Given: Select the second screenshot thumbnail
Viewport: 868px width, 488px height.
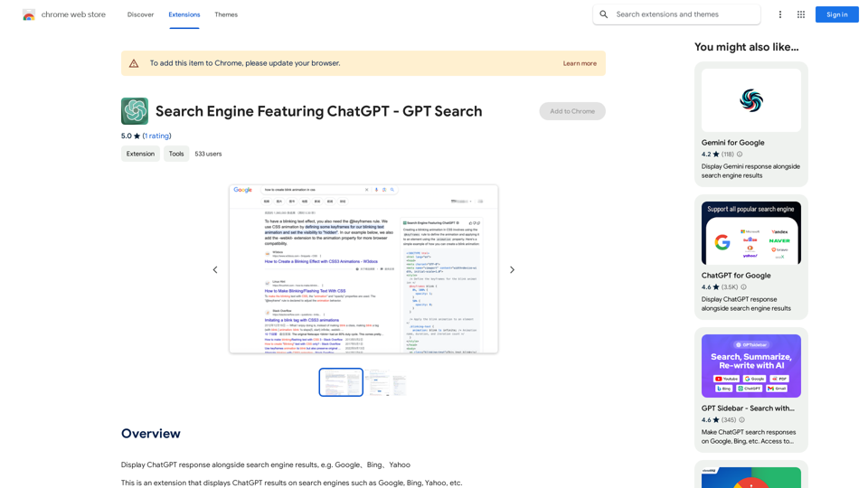Looking at the screenshot, I should (385, 382).
